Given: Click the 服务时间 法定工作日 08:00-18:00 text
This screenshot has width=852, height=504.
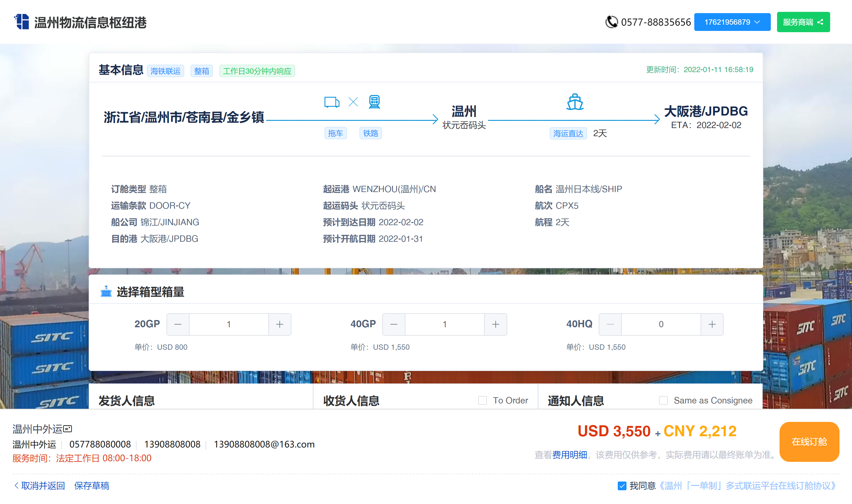Looking at the screenshot, I should pos(82,458).
